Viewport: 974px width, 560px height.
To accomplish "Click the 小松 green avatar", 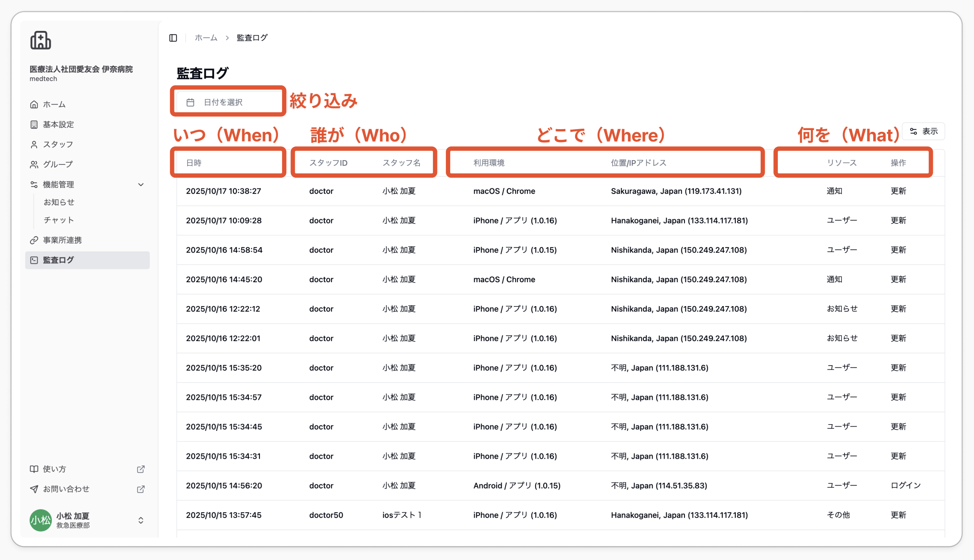I will [40, 520].
